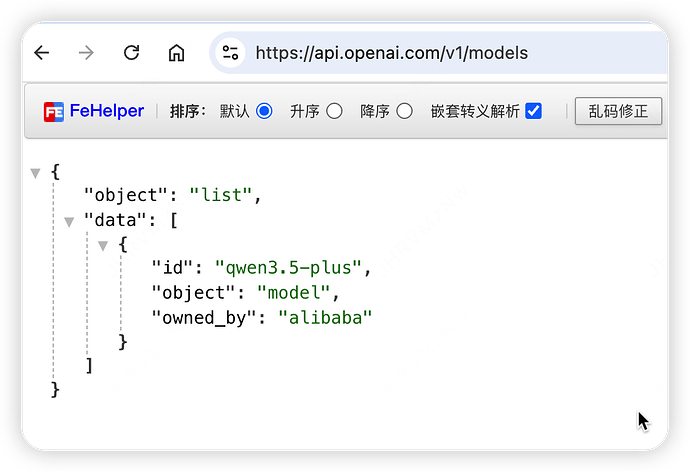
Task: Click the FeHelper name link
Action: click(107, 111)
